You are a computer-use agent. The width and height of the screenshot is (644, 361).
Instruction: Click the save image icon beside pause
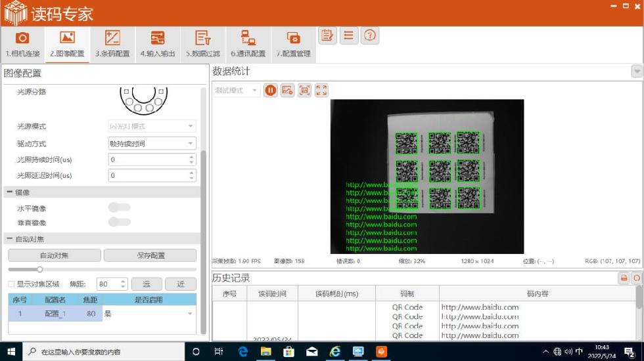(x=287, y=91)
